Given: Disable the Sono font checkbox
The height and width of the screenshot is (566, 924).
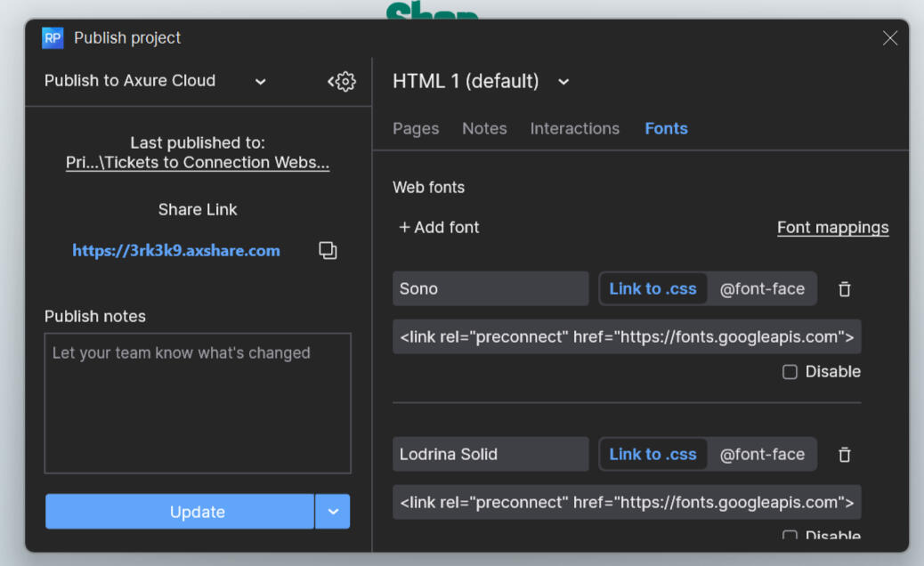Looking at the screenshot, I should tap(790, 372).
